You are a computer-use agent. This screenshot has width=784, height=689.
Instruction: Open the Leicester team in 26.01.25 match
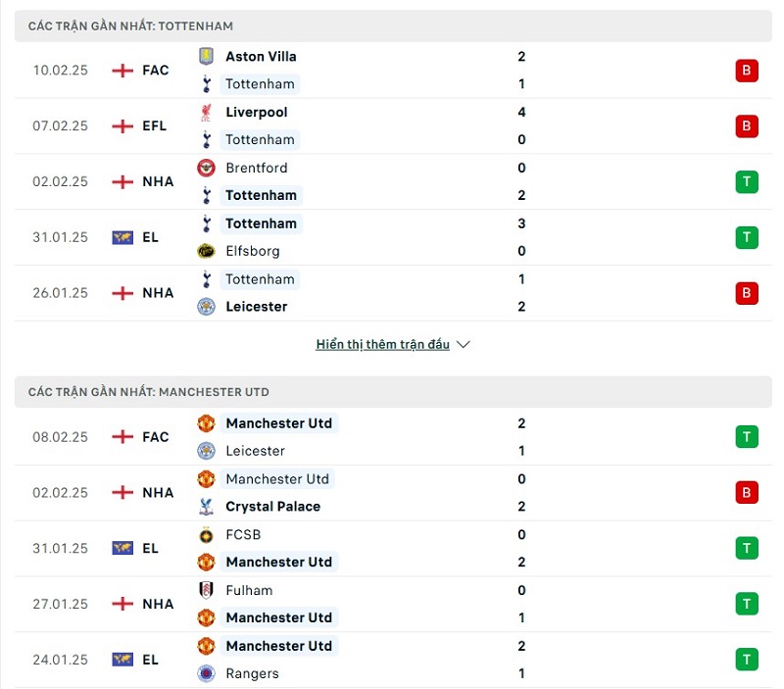click(x=257, y=307)
